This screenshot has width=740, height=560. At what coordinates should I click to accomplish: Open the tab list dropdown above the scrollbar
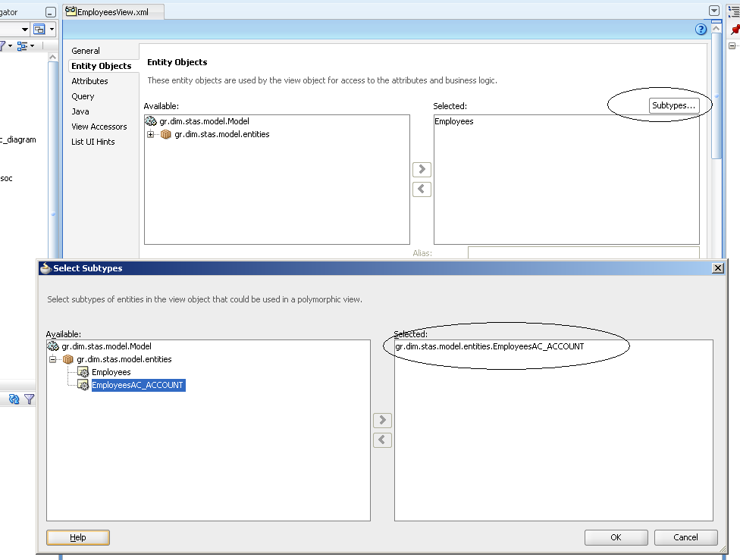click(713, 10)
